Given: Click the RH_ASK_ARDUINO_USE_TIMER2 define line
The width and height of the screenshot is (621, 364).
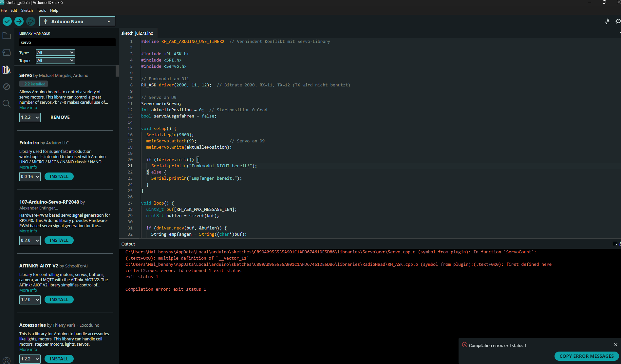Looking at the screenshot, I should pos(235,42).
